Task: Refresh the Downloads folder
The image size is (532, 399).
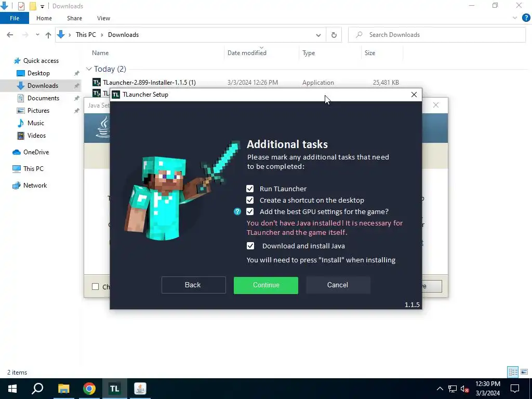Action: (334, 35)
